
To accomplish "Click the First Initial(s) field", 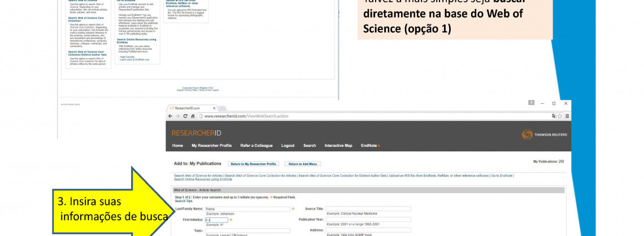I will coord(216,220).
